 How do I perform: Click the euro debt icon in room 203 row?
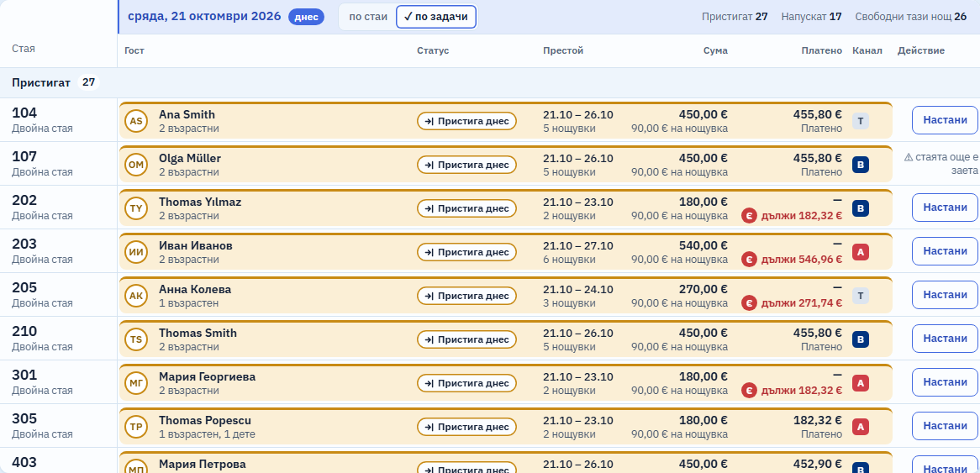coord(749,260)
